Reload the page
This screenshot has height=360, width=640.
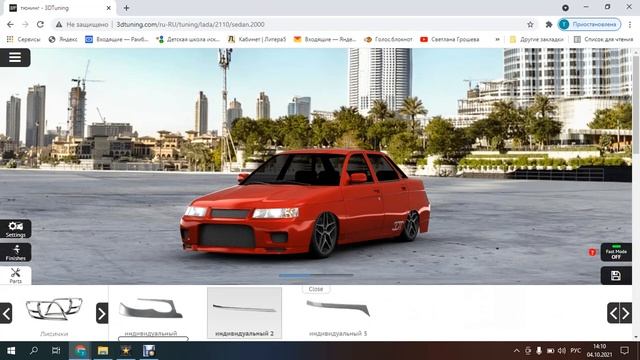point(40,24)
